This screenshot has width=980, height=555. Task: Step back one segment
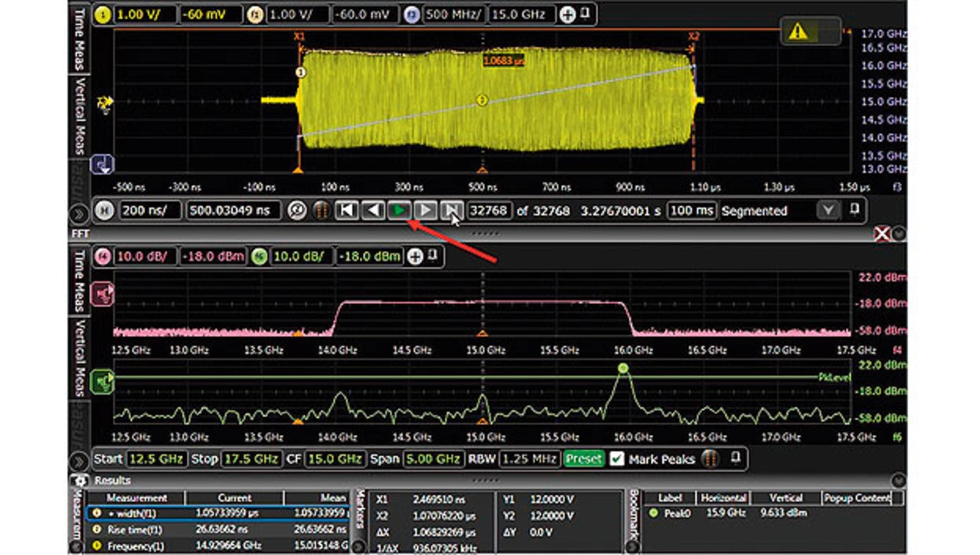(373, 210)
